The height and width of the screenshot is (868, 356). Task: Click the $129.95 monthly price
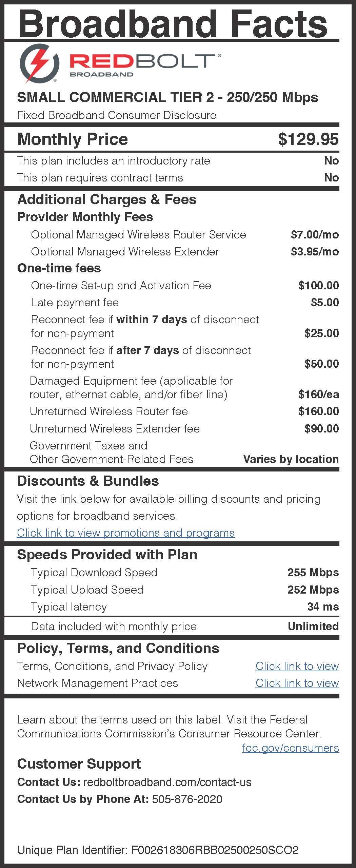(x=308, y=139)
